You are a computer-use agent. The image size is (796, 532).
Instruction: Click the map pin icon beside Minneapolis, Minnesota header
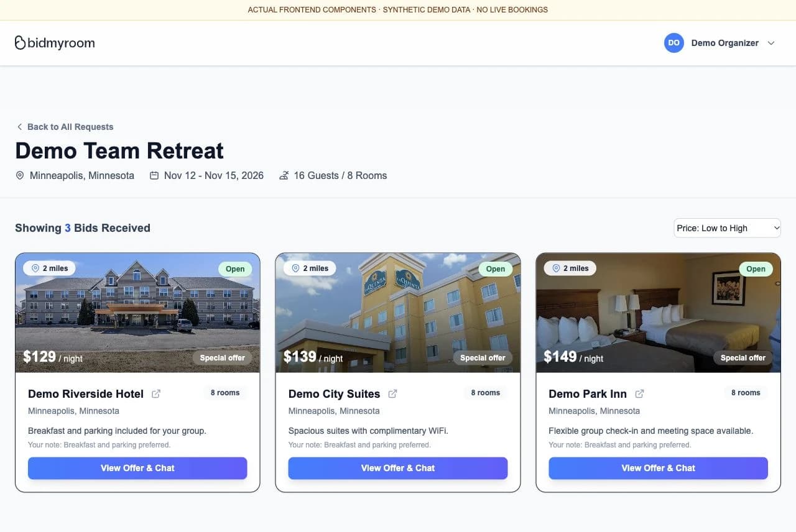20,176
